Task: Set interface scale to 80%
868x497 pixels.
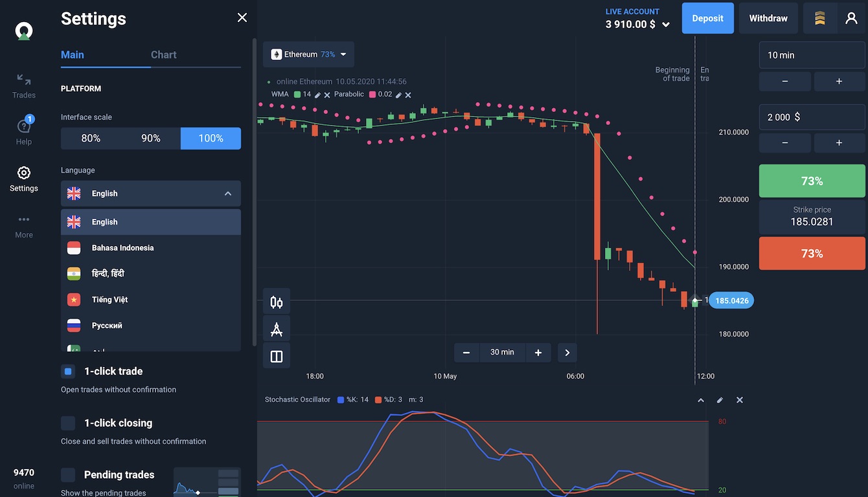Action: (91, 138)
